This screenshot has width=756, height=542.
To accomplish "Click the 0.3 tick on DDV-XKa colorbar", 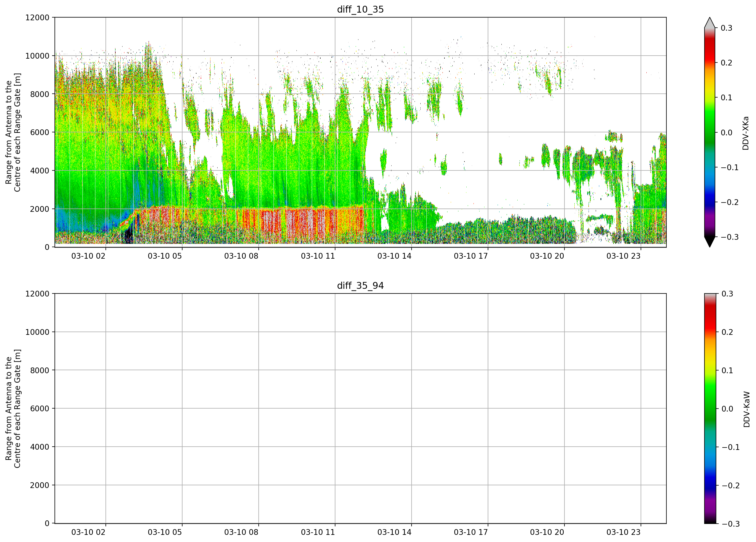I will coord(727,28).
